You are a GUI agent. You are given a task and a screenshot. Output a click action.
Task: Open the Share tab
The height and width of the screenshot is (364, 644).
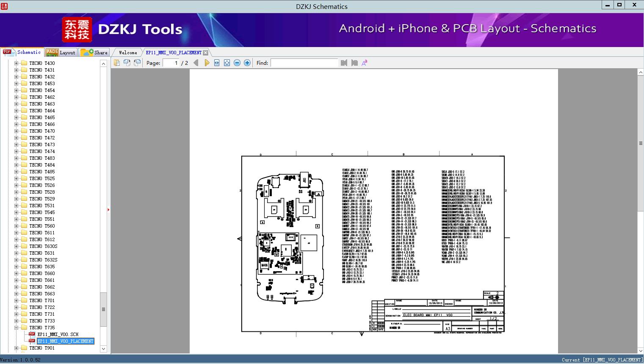(x=94, y=53)
